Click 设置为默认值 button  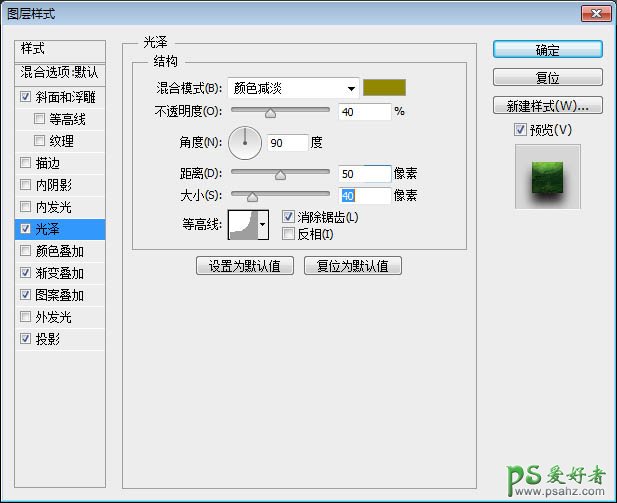click(x=245, y=266)
